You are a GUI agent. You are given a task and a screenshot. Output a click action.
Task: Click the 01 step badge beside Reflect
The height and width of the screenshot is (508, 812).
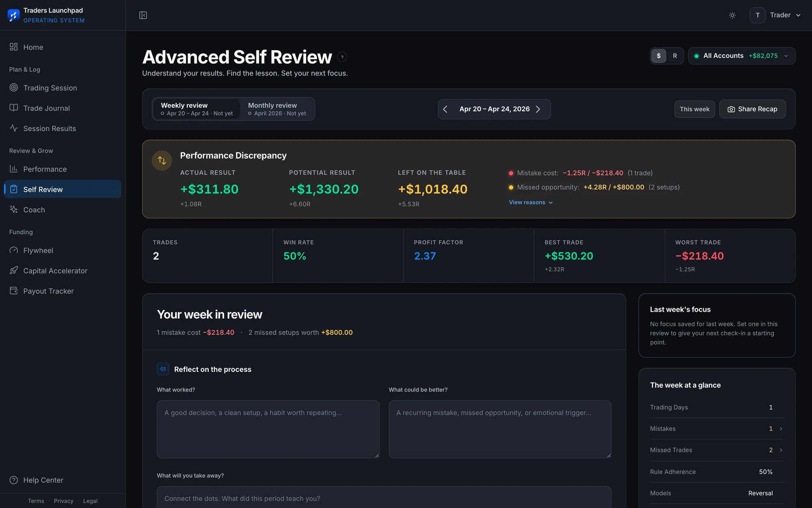[163, 369]
